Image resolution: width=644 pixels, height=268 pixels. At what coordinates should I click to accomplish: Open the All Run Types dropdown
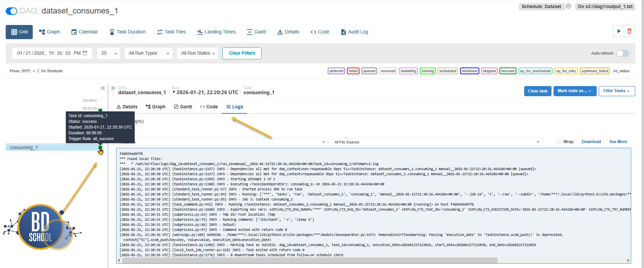click(149, 53)
